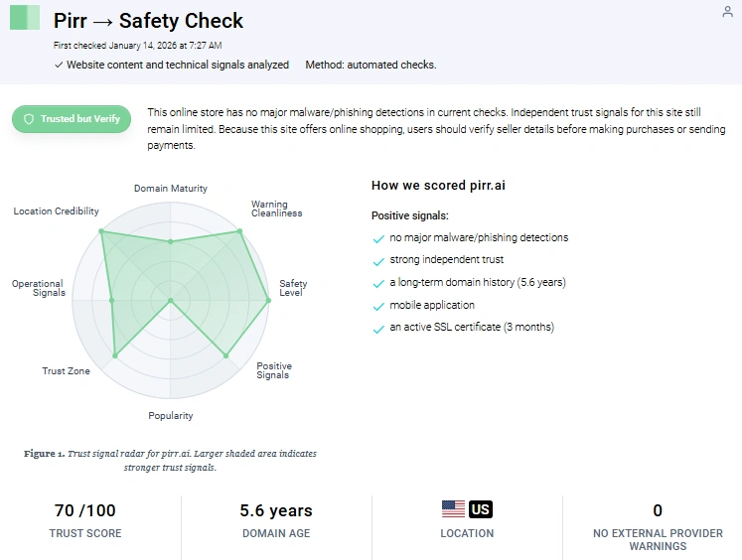Click NO EXTERNAL PROVIDER WARNINGS label

[658, 540]
